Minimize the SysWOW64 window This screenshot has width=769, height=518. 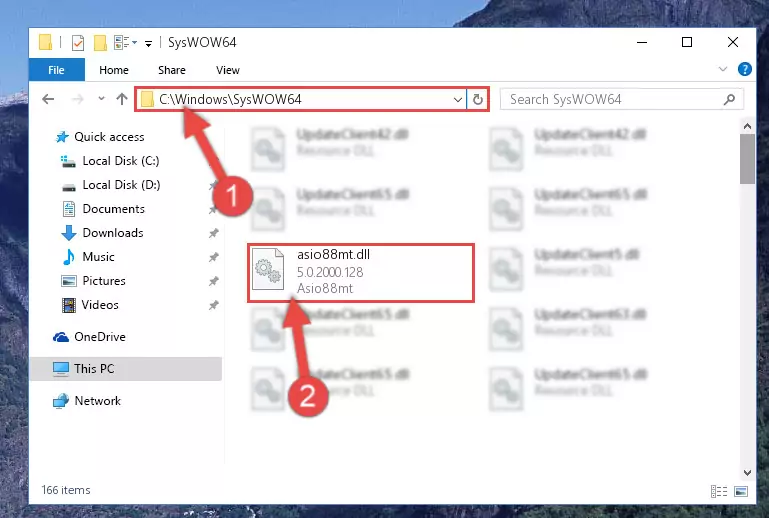click(x=641, y=42)
